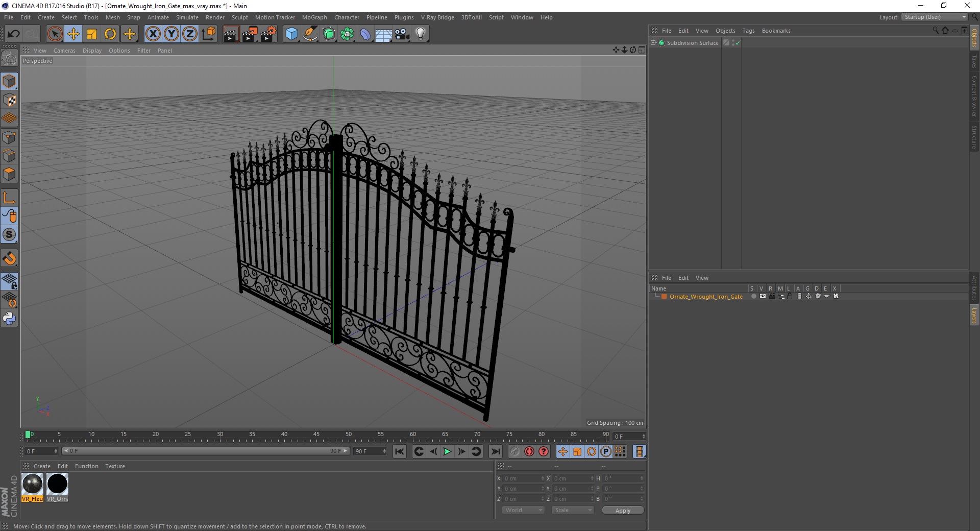Toggle X axis lock
This screenshot has height=531, width=980.
click(x=153, y=34)
